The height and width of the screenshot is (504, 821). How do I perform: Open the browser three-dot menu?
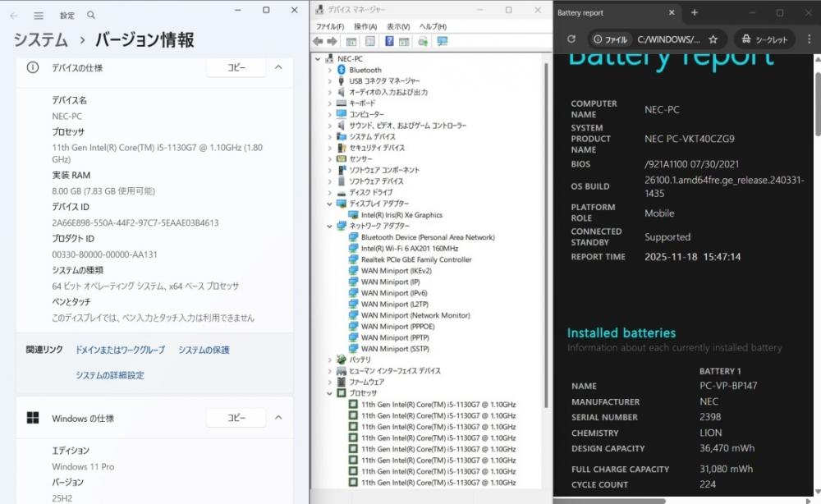click(x=809, y=39)
